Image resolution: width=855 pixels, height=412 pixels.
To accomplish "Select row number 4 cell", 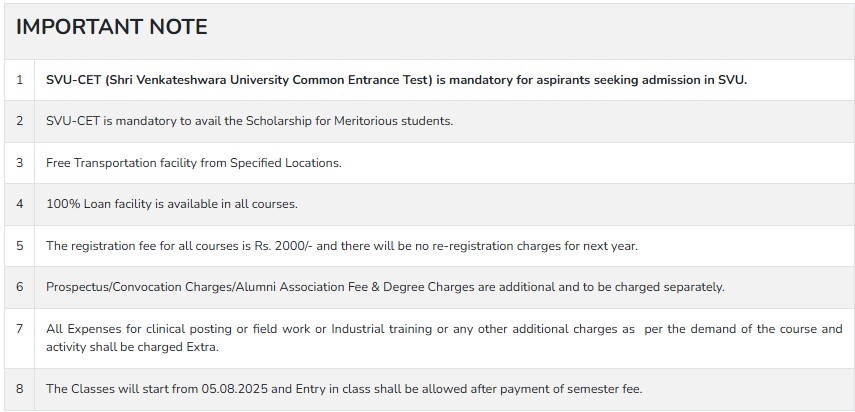I will [20, 204].
